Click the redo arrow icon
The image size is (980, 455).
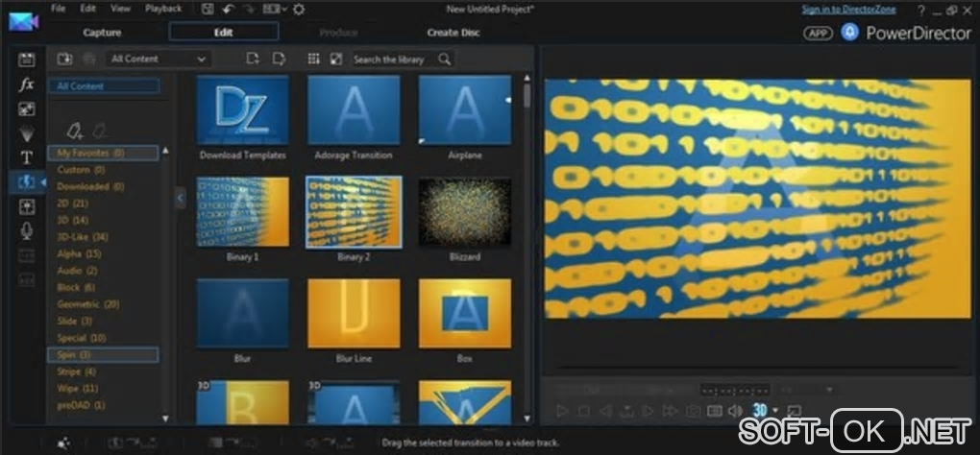click(x=248, y=9)
